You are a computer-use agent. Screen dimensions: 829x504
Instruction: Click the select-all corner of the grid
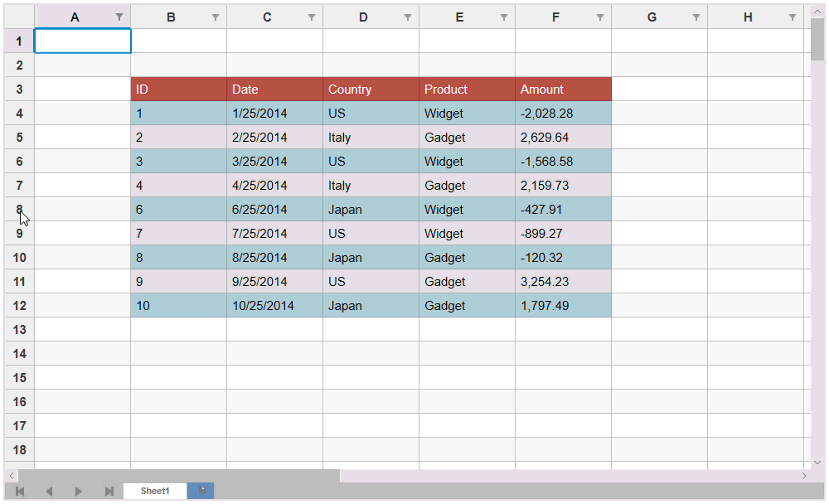point(19,17)
